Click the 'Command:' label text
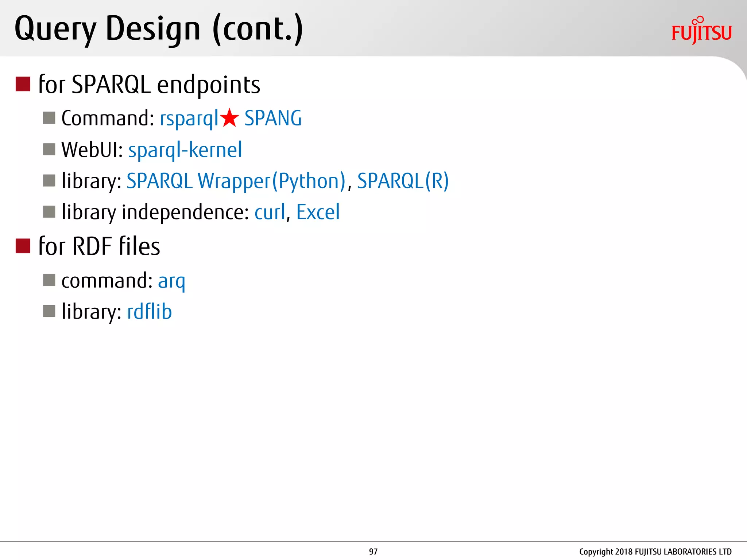 108,118
